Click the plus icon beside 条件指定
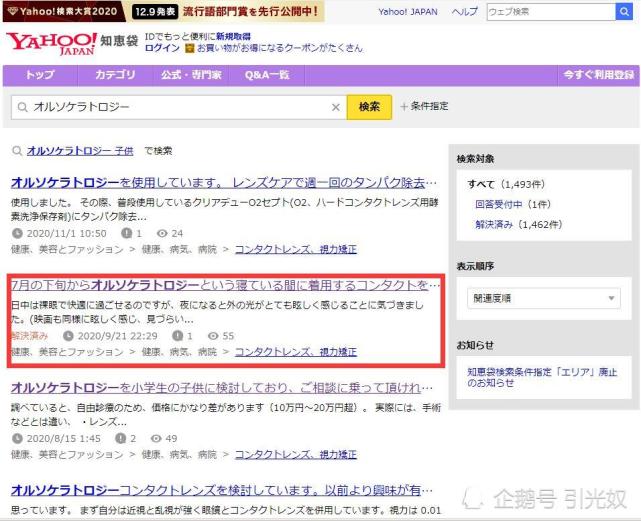Viewport: 641px width, 521px height. coord(404,107)
